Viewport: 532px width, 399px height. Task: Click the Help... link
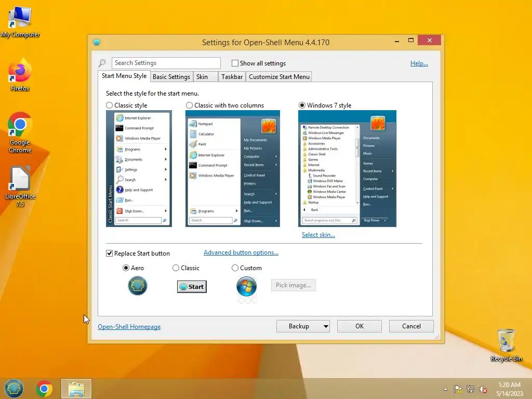click(419, 63)
